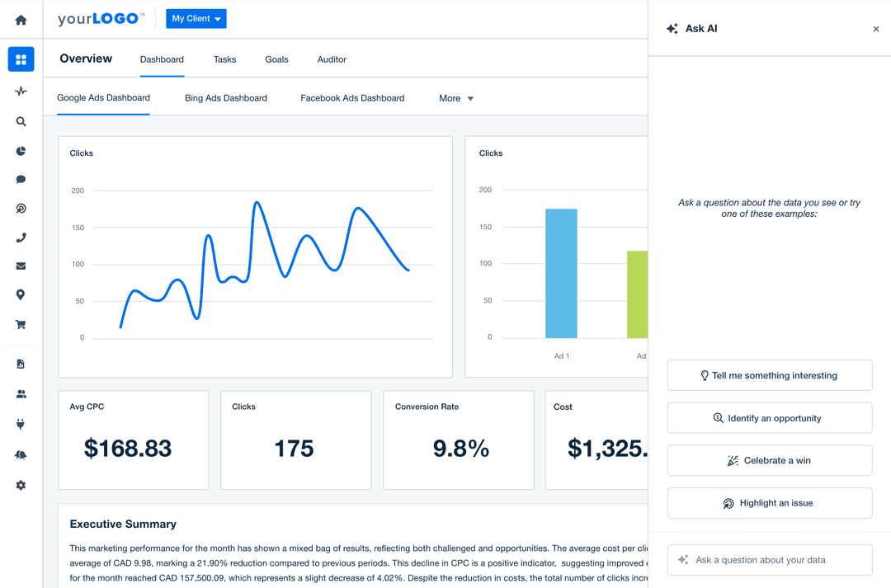Open the integrations plug icon in the sidebar

pos(21,424)
